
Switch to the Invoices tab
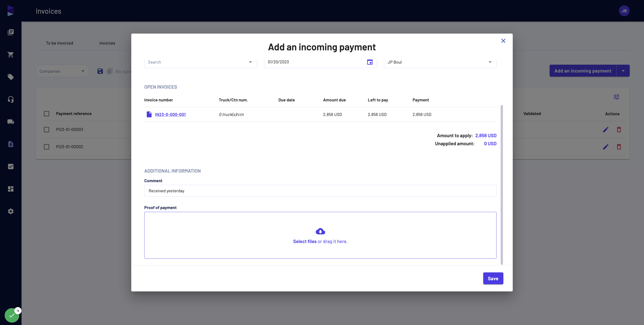tap(107, 43)
